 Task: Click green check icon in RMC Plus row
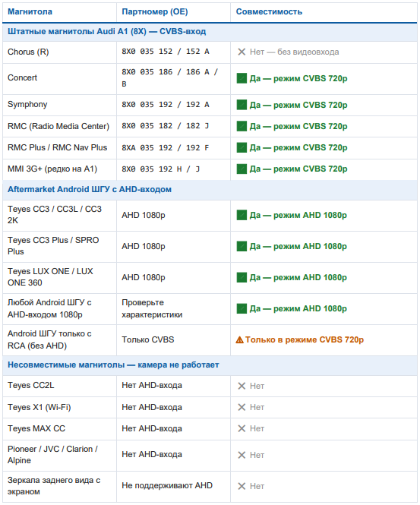[x=242, y=147]
